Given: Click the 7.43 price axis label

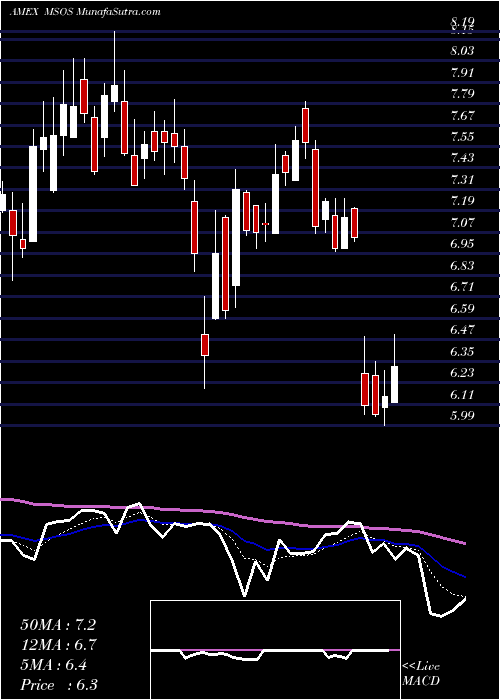Looking at the screenshot, I should 463,158.
